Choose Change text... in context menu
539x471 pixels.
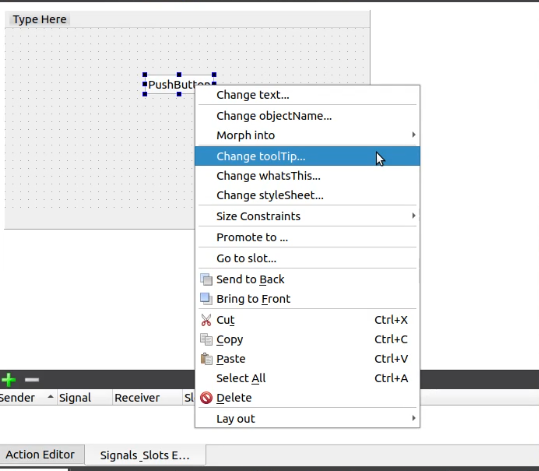(x=307, y=95)
